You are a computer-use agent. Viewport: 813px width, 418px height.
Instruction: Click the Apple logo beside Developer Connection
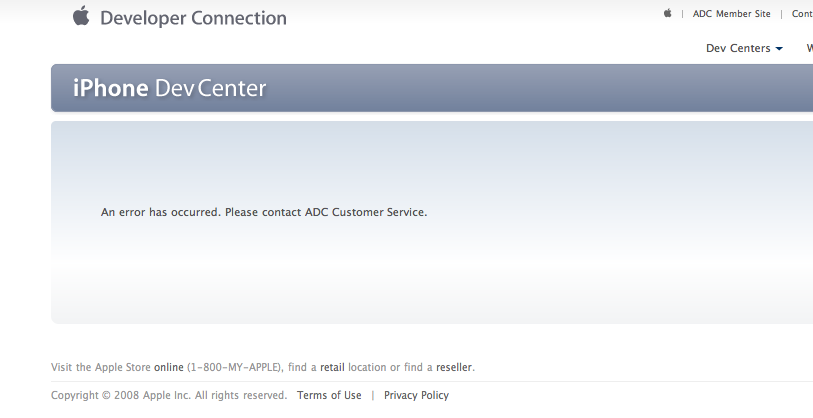coord(81,15)
